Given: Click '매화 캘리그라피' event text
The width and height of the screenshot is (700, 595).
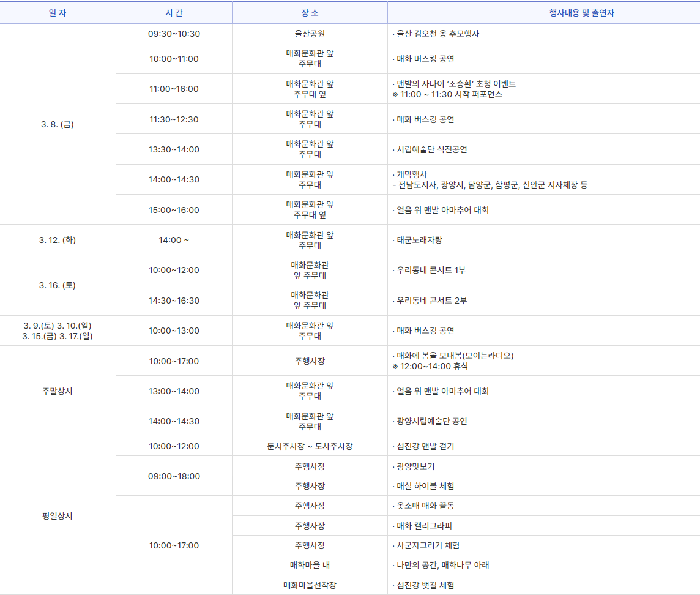Looking at the screenshot, I should [x=424, y=526].
